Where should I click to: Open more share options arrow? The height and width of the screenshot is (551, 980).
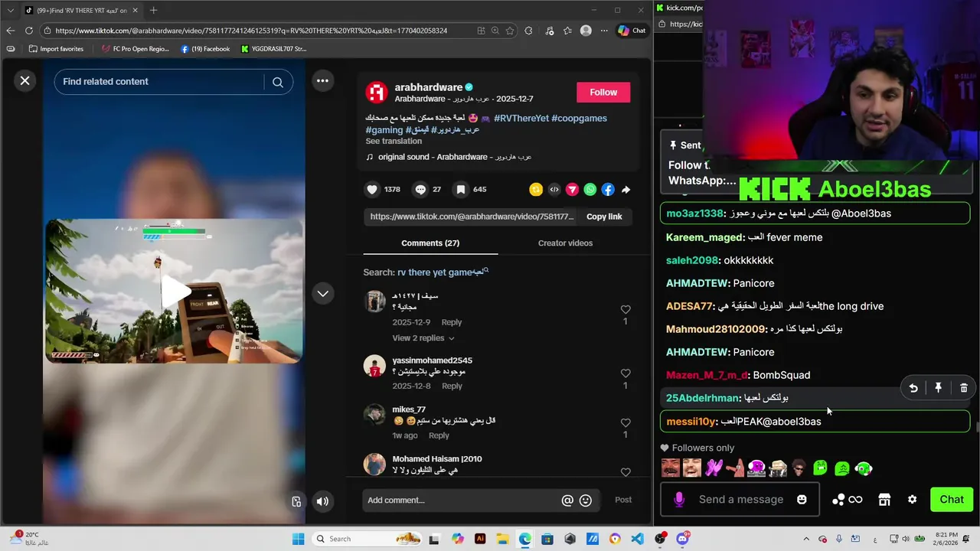tap(626, 189)
